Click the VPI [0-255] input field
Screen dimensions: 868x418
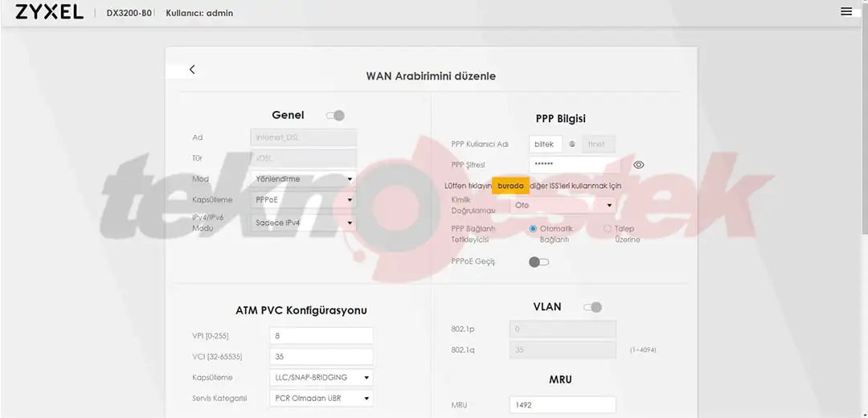point(321,335)
